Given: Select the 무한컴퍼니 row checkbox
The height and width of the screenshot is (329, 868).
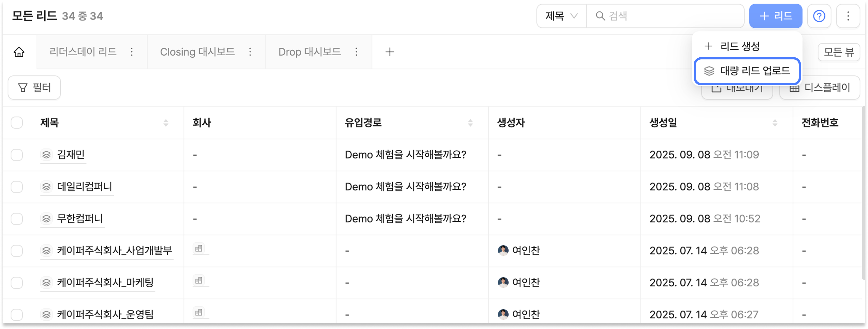Looking at the screenshot, I should (17, 219).
